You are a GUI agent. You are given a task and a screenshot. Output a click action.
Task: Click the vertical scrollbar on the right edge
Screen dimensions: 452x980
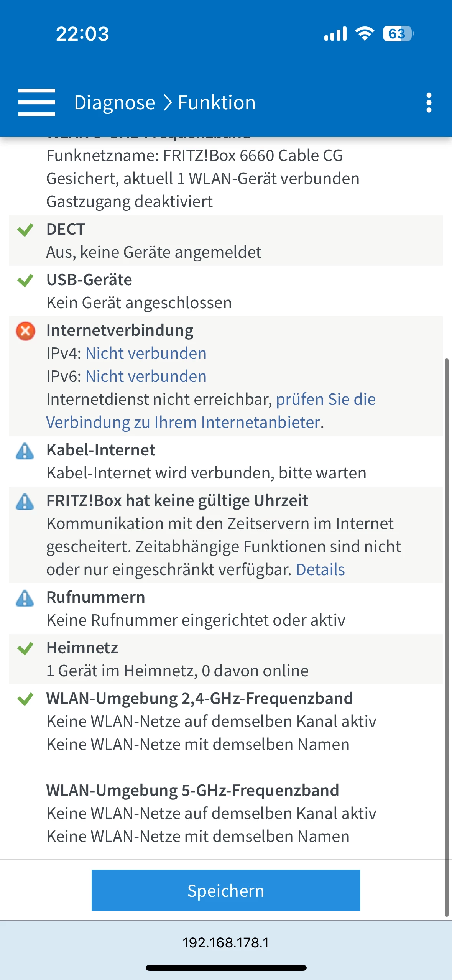(x=446, y=636)
